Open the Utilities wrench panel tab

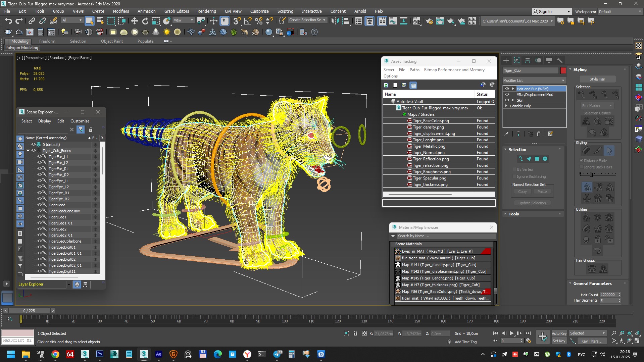coord(560,60)
